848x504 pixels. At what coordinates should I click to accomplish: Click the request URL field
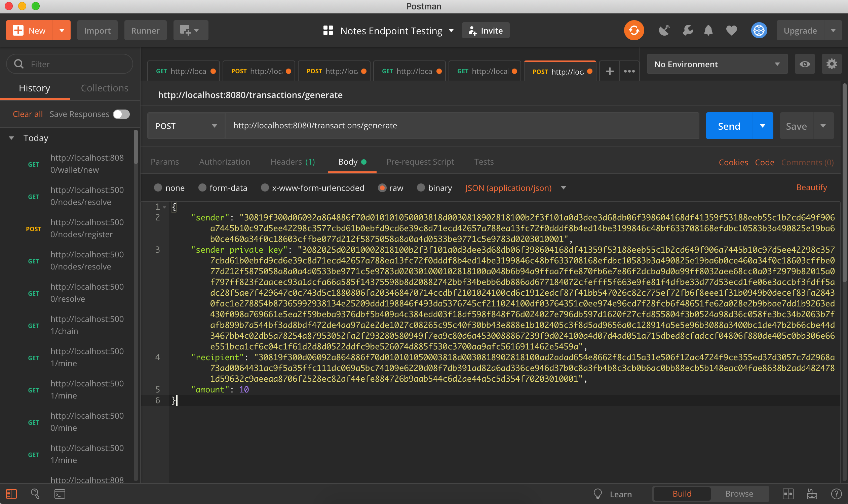click(462, 126)
